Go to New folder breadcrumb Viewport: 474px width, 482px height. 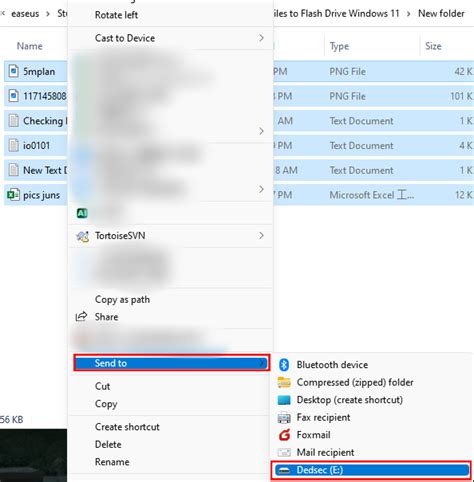coord(441,14)
